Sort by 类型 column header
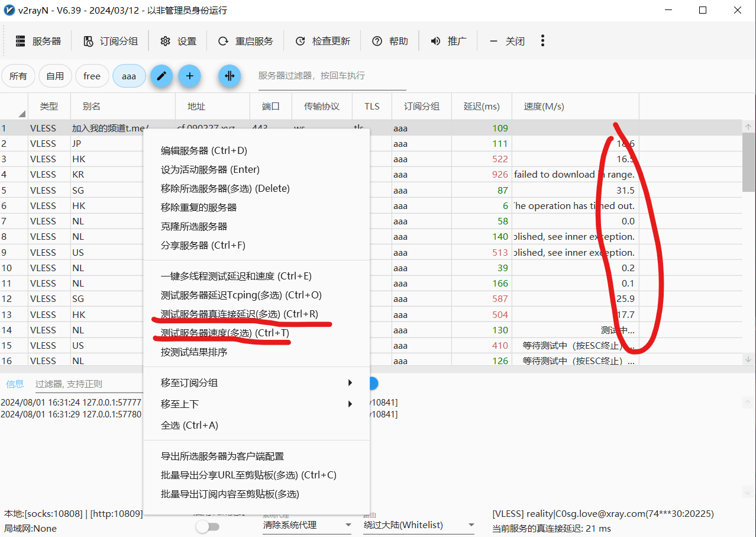This screenshot has width=756, height=537. [x=49, y=107]
